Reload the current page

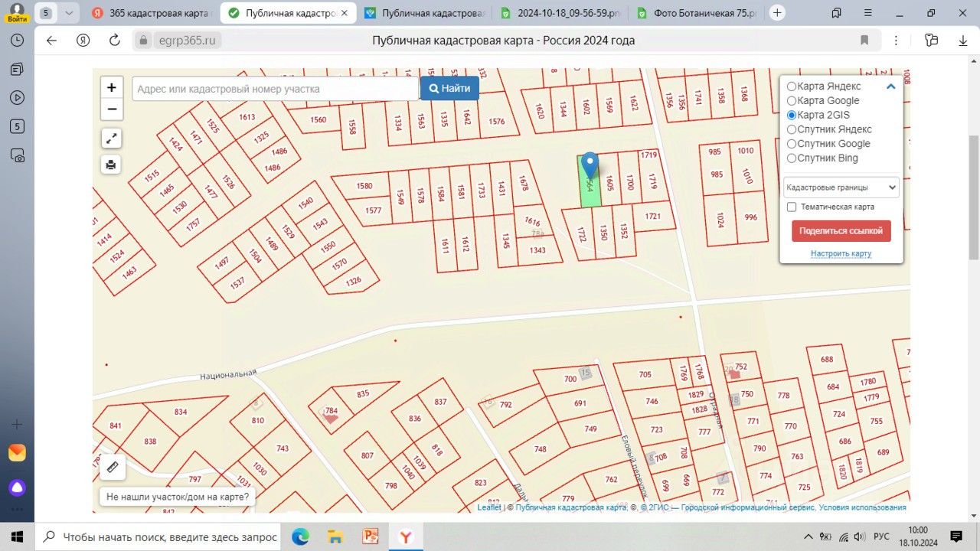pyautogui.click(x=115, y=41)
